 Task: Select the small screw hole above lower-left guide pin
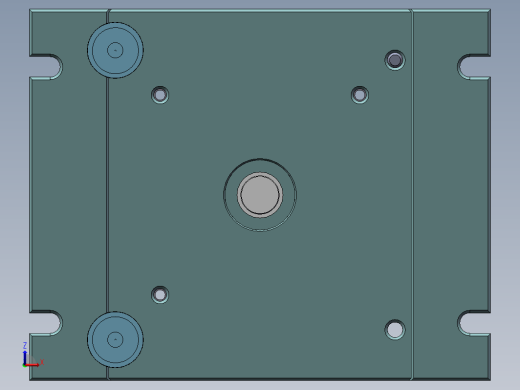(160, 295)
